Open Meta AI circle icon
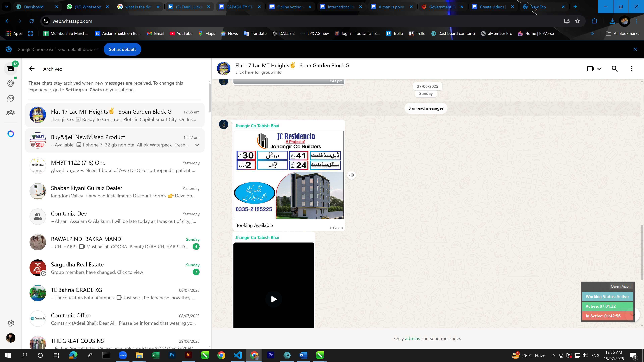Screen dimensions: 644x362 (11, 134)
